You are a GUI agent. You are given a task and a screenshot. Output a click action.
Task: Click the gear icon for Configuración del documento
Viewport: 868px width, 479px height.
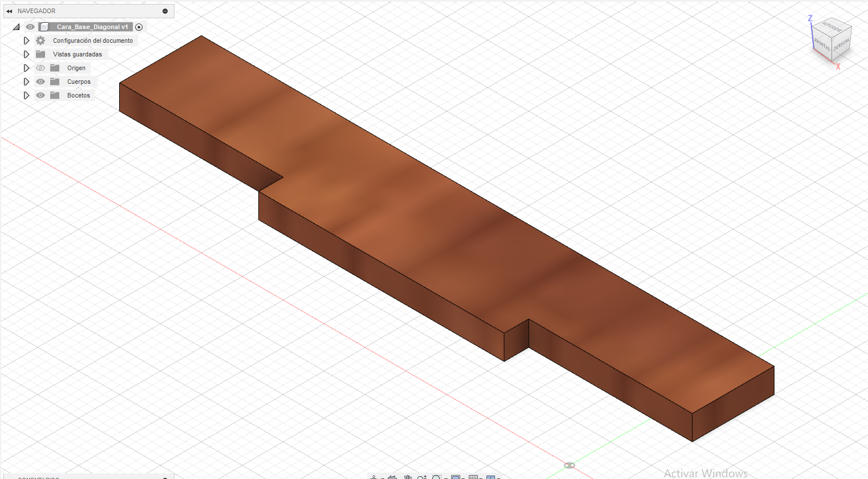click(x=40, y=40)
